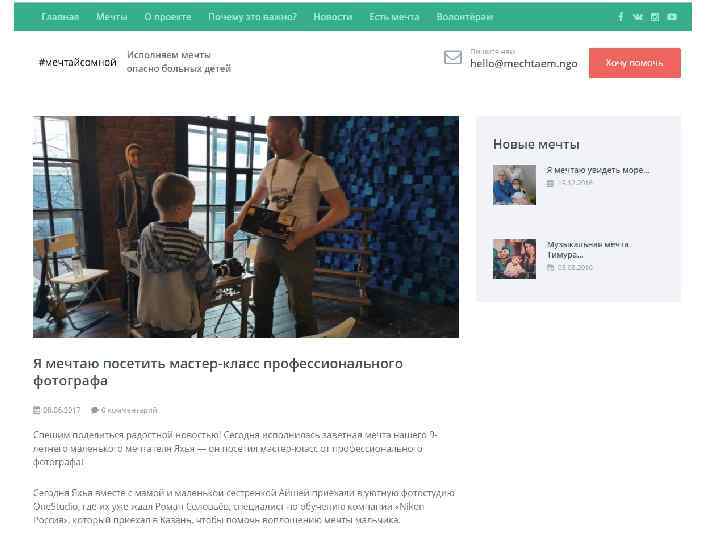Open Есть мечта menu item
This screenshot has width=720, height=540.
[394, 17]
